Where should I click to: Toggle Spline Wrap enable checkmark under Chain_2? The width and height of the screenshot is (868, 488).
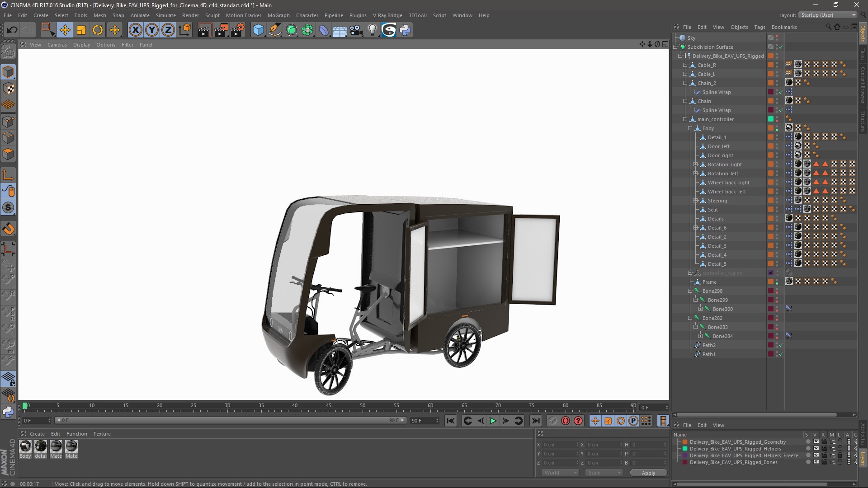point(781,92)
